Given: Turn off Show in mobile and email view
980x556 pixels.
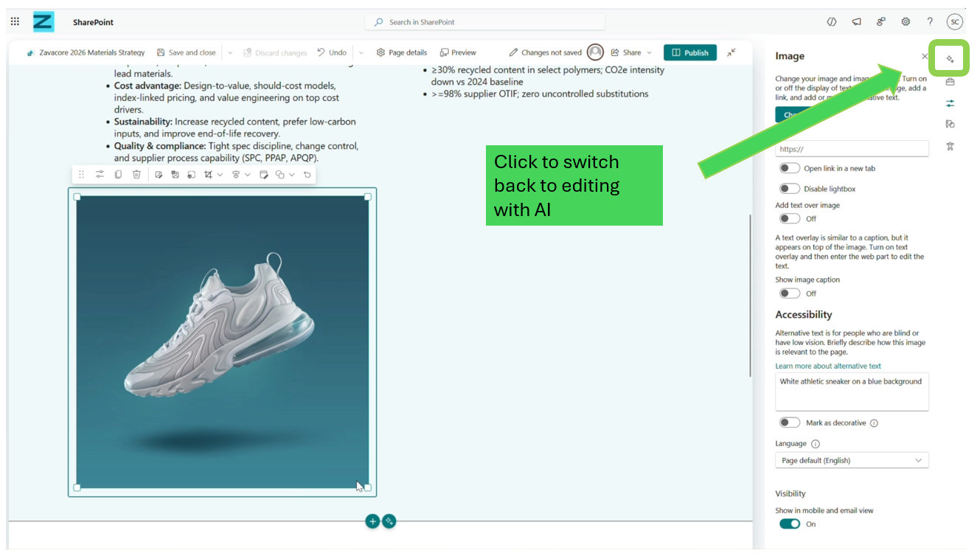Looking at the screenshot, I should (790, 524).
